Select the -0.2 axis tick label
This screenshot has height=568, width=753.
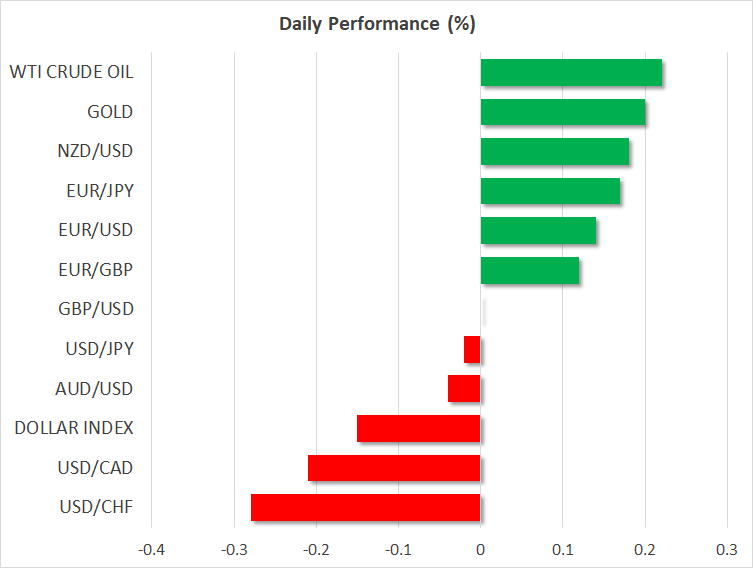[x=316, y=549]
